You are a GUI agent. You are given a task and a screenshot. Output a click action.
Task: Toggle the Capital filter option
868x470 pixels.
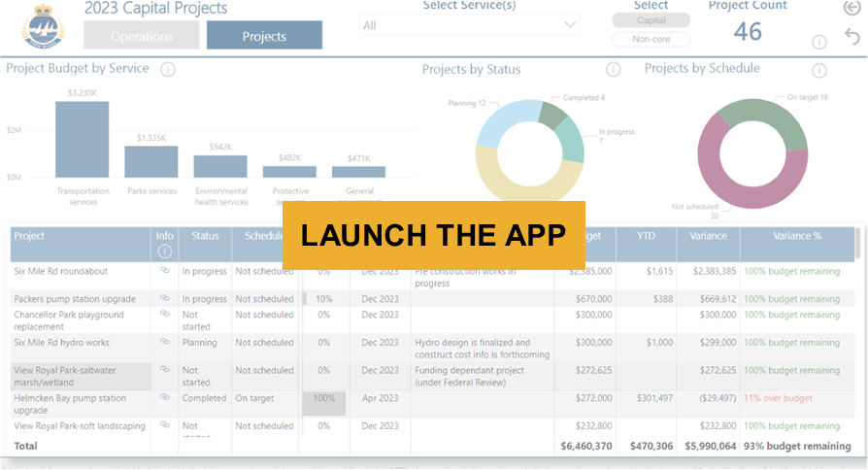click(x=651, y=20)
